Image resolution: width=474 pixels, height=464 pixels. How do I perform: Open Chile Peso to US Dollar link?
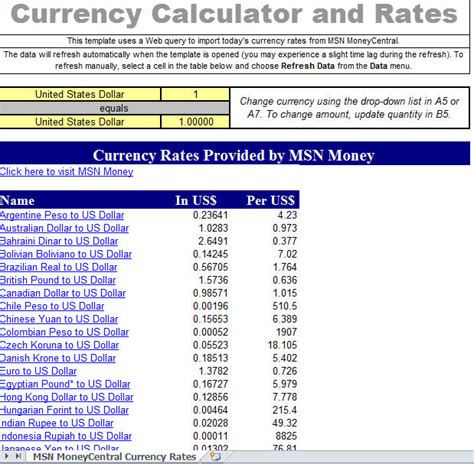pos(52,306)
